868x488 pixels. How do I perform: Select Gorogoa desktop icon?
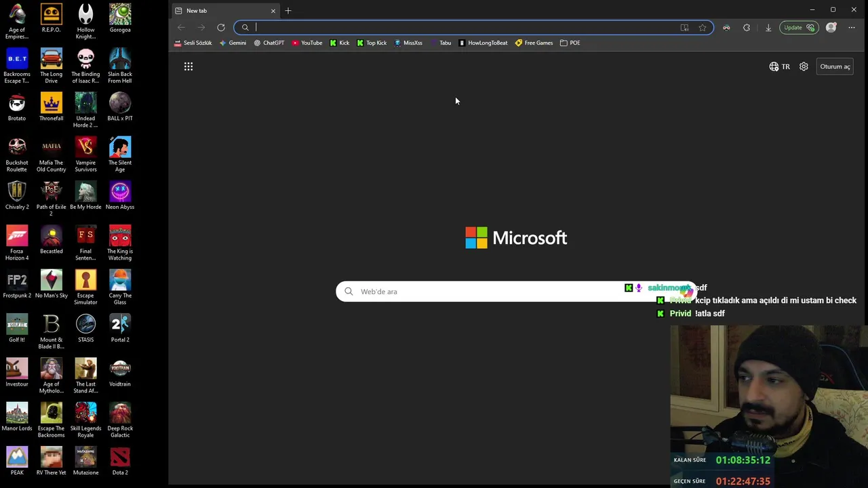[120, 18]
